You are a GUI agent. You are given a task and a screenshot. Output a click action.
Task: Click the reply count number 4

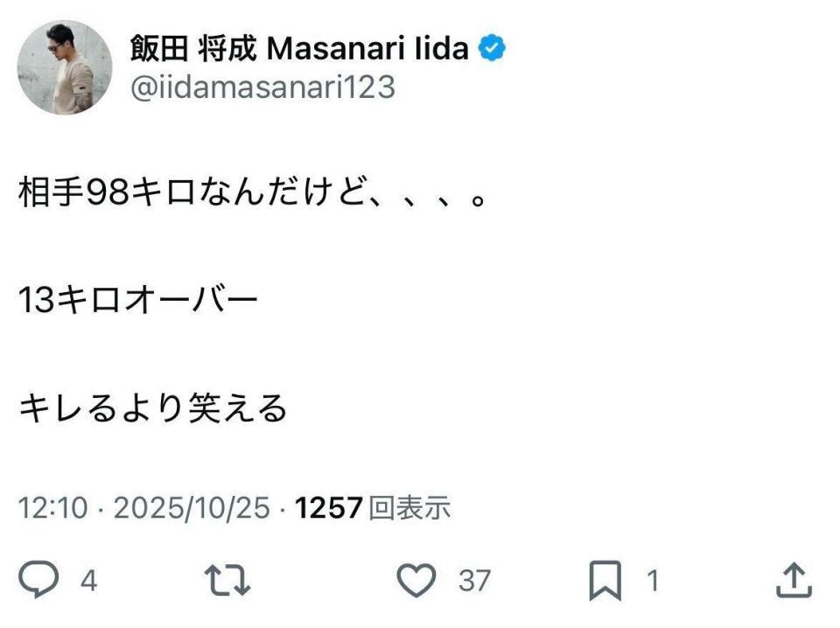pos(88,580)
